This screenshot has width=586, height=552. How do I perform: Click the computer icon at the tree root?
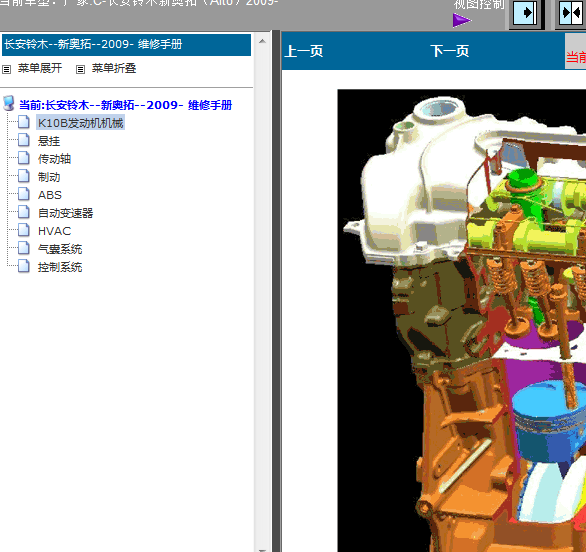pos(9,104)
